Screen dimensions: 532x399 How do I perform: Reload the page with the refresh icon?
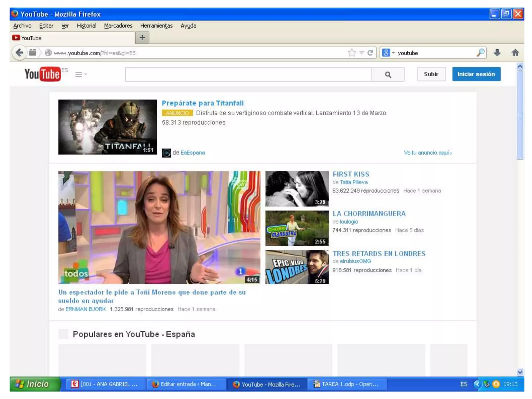coord(370,53)
